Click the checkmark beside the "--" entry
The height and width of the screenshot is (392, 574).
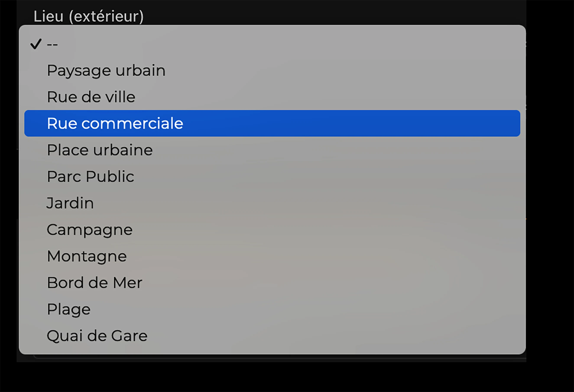point(36,44)
